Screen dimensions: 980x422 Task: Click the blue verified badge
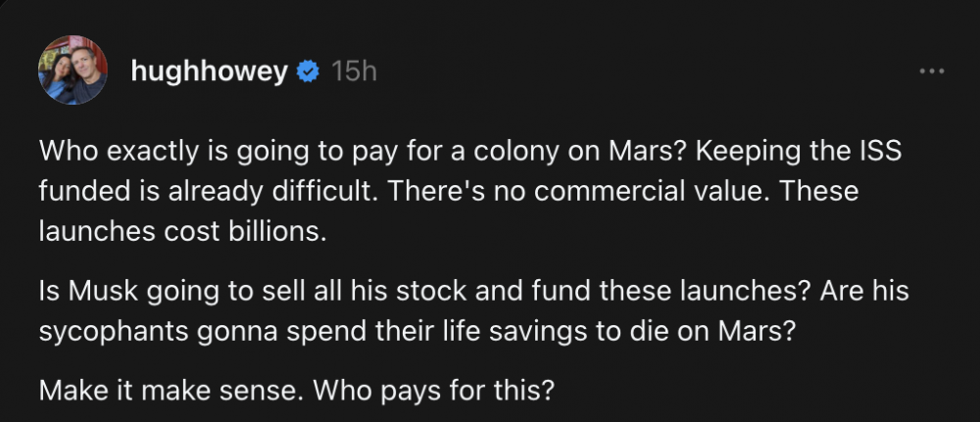point(307,71)
